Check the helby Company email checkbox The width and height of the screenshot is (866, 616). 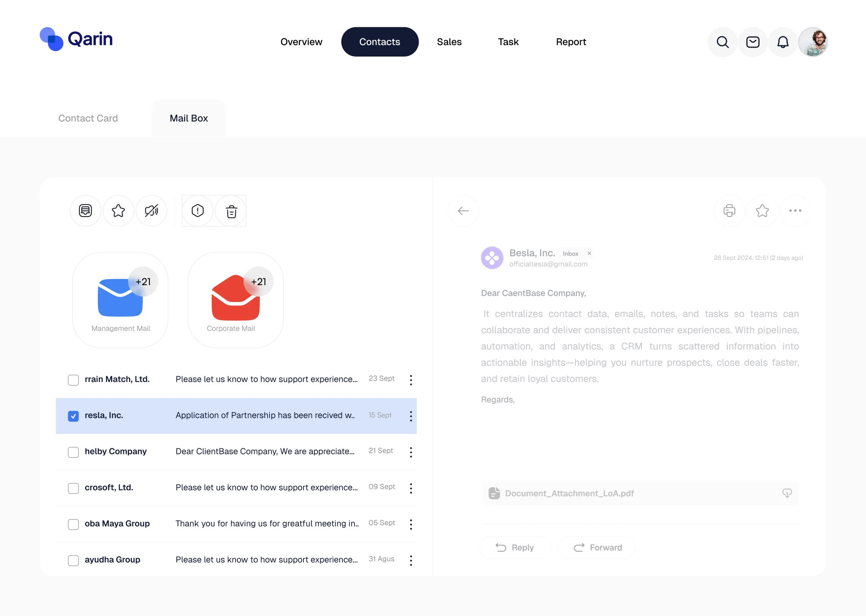(73, 452)
